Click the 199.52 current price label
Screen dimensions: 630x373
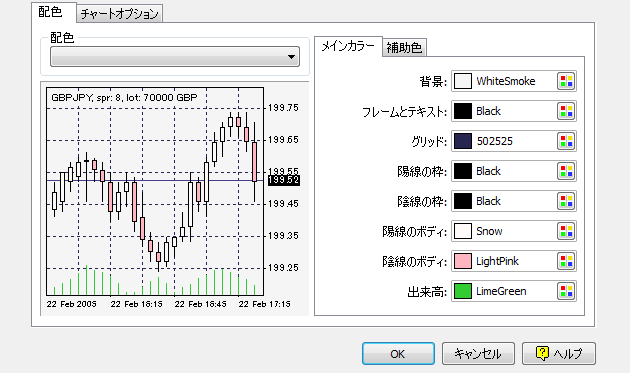[x=284, y=180]
